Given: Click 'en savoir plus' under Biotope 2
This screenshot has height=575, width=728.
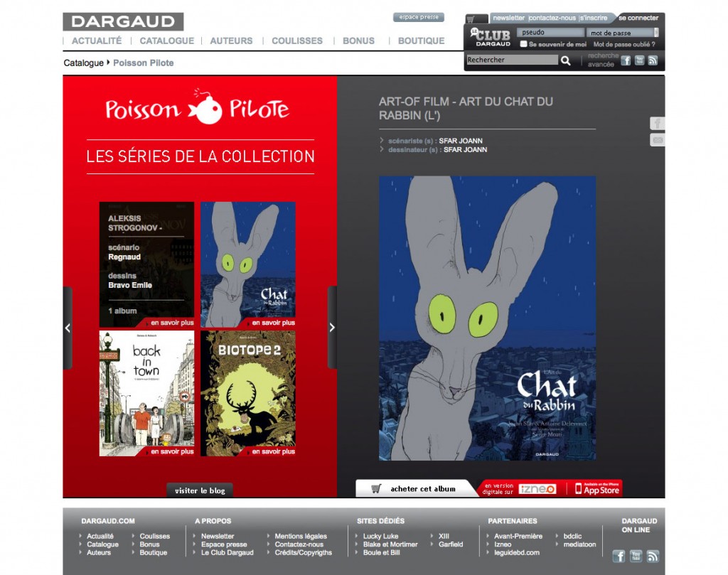Looking at the screenshot, I should coord(273,451).
